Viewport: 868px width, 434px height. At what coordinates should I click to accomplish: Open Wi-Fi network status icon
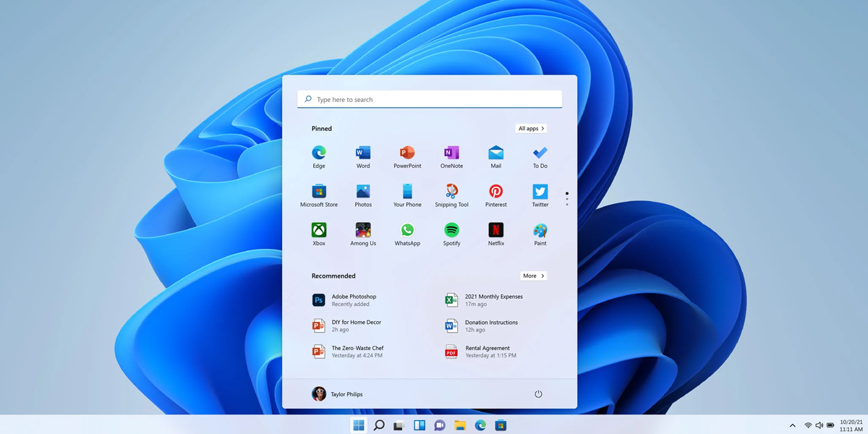tap(808, 425)
